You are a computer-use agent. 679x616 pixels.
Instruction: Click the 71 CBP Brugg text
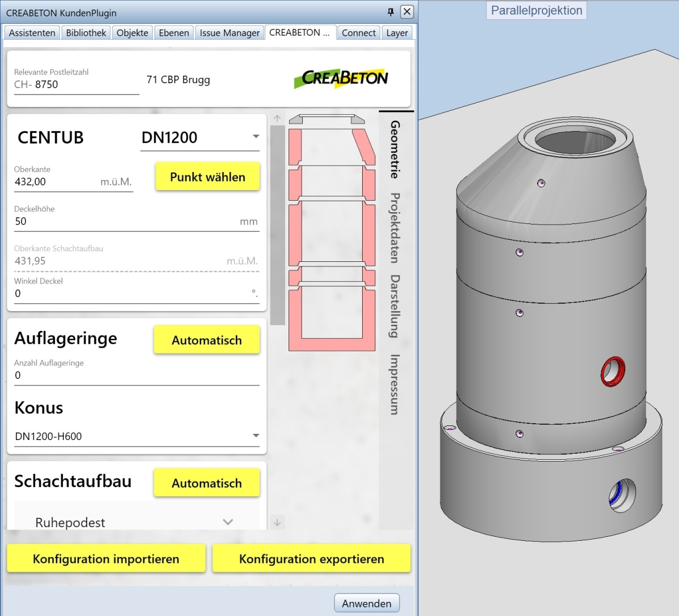coord(178,80)
